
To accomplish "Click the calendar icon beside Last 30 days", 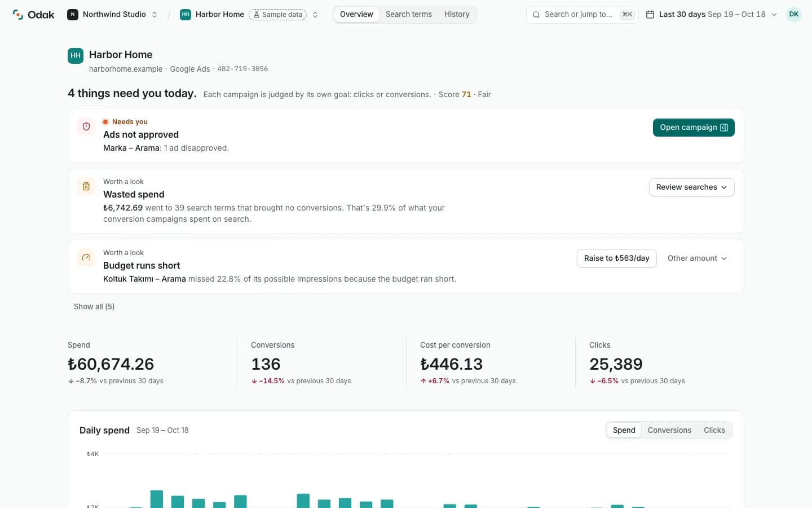I will pyautogui.click(x=650, y=15).
